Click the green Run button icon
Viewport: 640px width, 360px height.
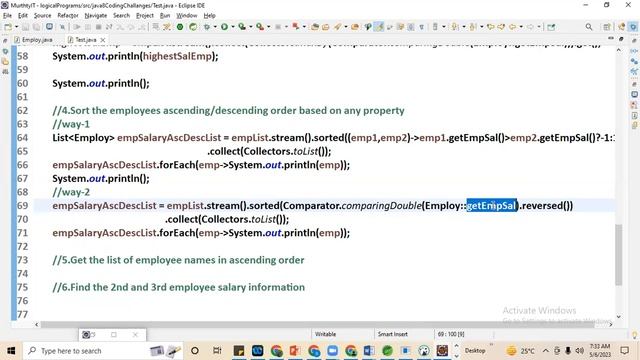pyautogui.click(x=224, y=27)
